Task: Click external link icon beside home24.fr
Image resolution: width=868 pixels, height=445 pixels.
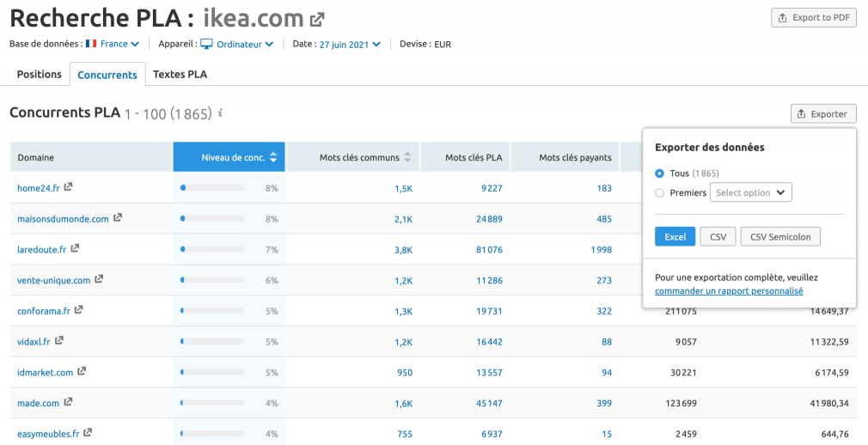Action: [68, 187]
